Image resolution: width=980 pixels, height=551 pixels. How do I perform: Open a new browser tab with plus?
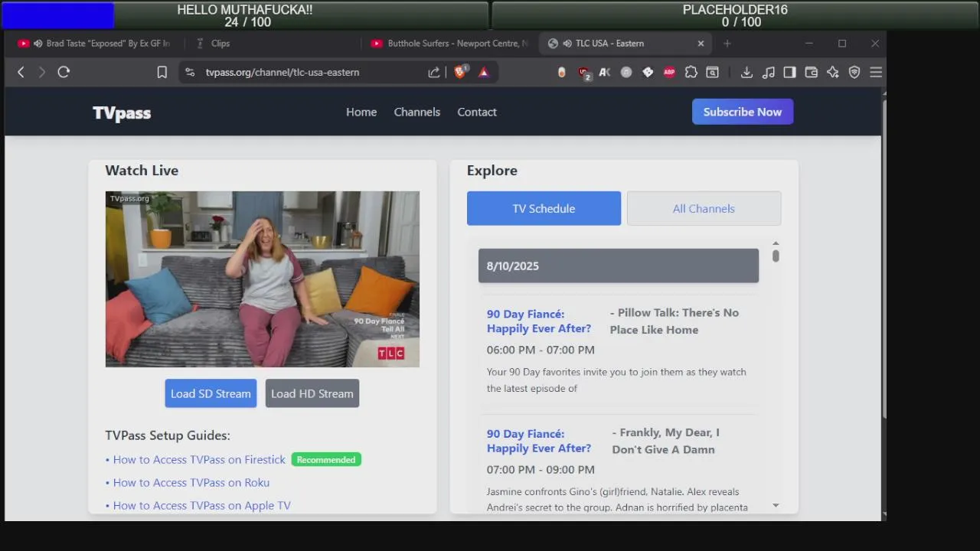(x=727, y=44)
